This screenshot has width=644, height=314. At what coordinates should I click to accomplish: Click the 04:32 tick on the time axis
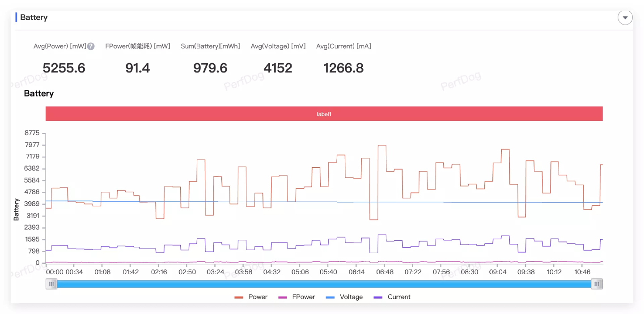coord(272,272)
